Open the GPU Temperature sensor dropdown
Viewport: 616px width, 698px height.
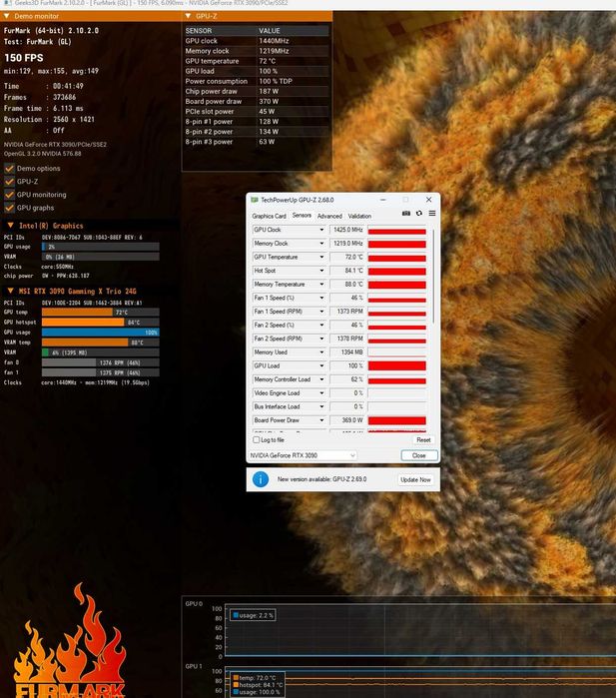coord(321,257)
